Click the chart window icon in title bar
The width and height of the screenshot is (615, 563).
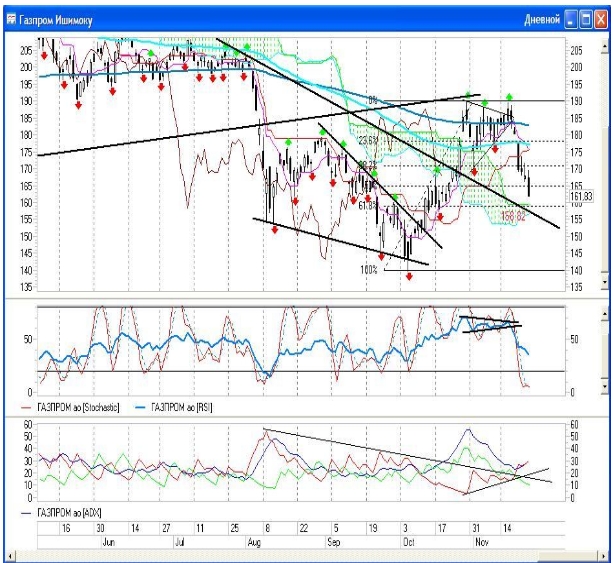(11, 19)
